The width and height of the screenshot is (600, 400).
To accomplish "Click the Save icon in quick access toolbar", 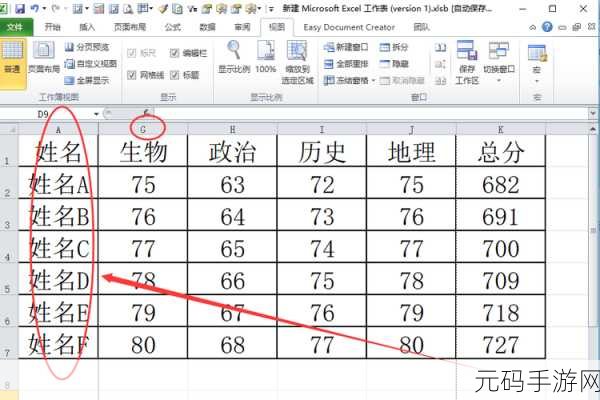I will pyautogui.click(x=20, y=8).
